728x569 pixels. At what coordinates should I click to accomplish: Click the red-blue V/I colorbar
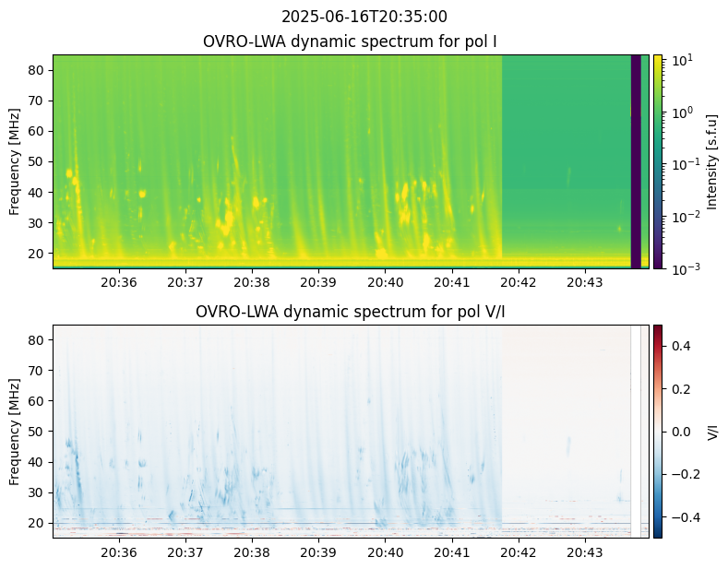[658, 431]
